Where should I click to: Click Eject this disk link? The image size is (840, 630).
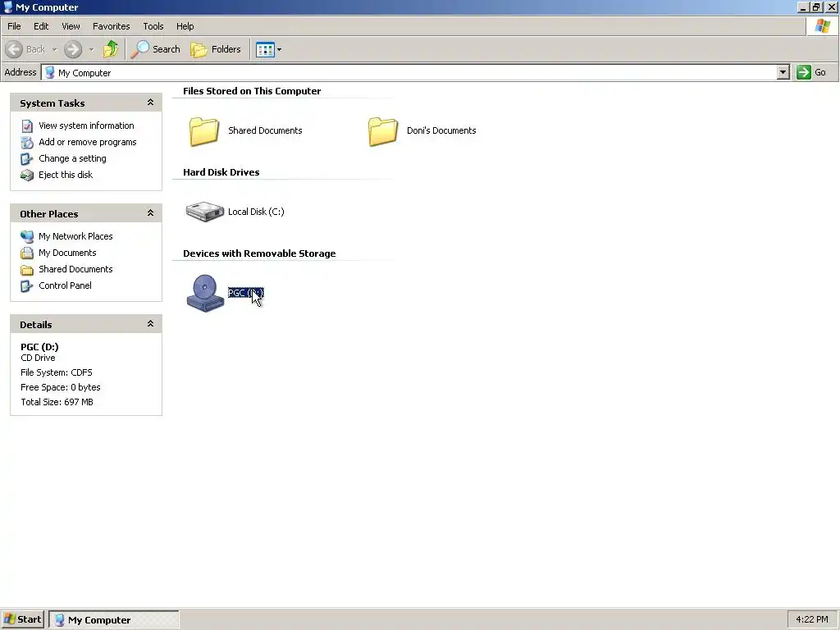click(x=66, y=175)
